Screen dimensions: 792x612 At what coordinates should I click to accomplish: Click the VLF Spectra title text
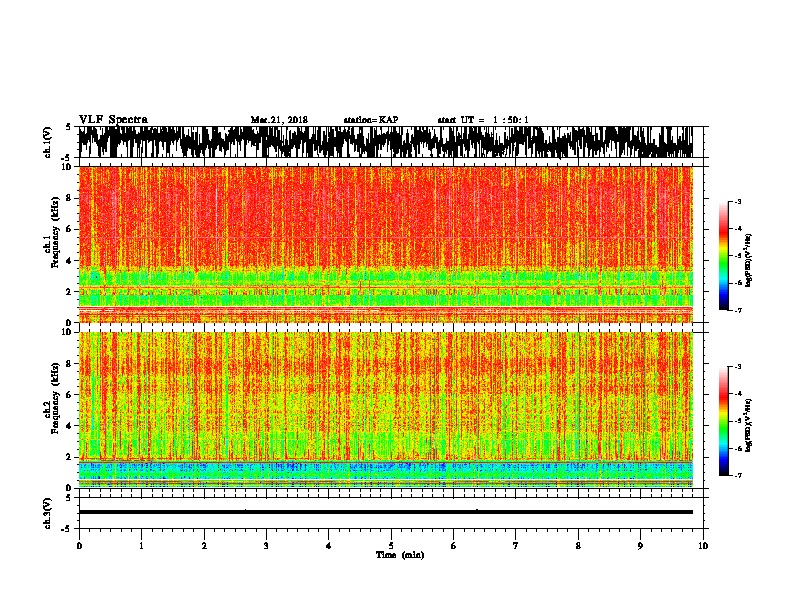[x=113, y=120]
